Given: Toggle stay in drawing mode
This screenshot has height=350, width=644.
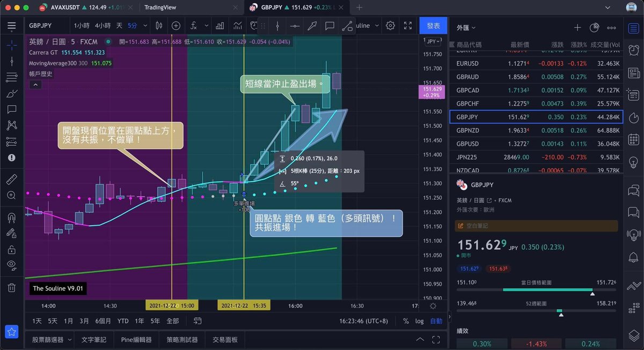Looking at the screenshot, I should click(x=12, y=234).
